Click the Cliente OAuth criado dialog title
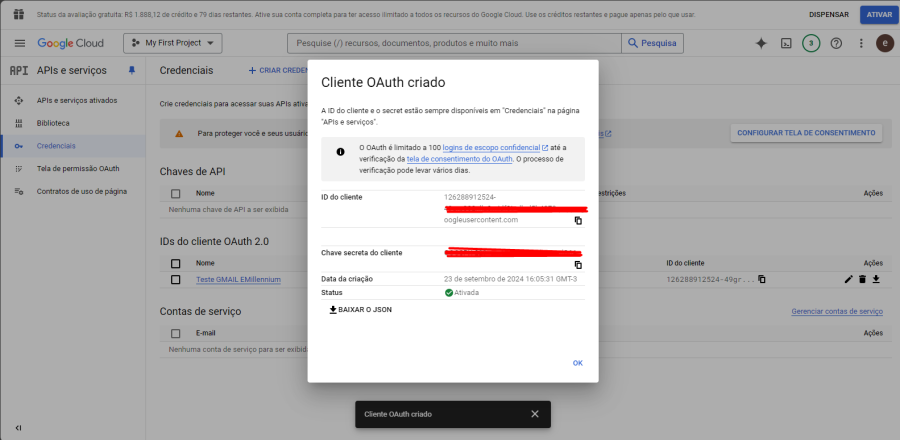 [383, 83]
